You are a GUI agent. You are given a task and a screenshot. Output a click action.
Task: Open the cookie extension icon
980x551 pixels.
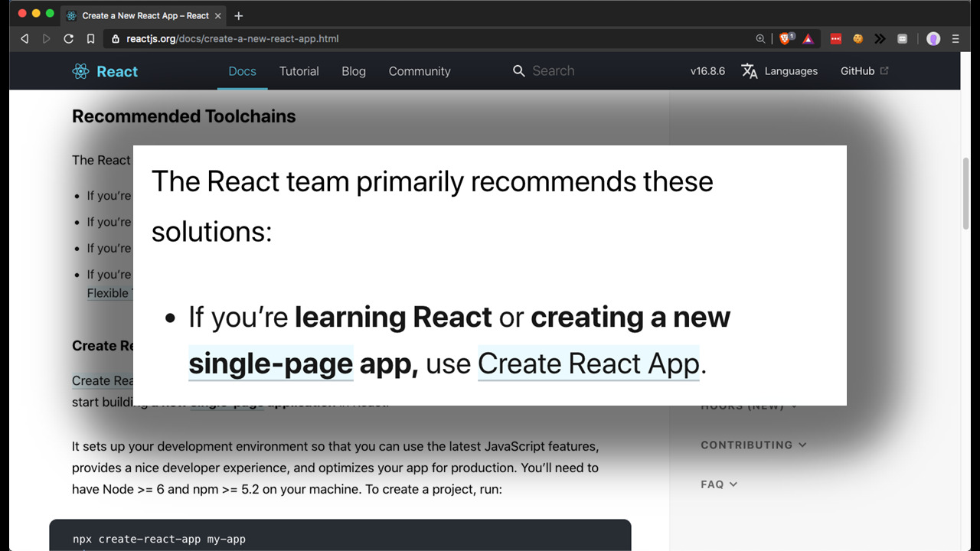pos(858,38)
